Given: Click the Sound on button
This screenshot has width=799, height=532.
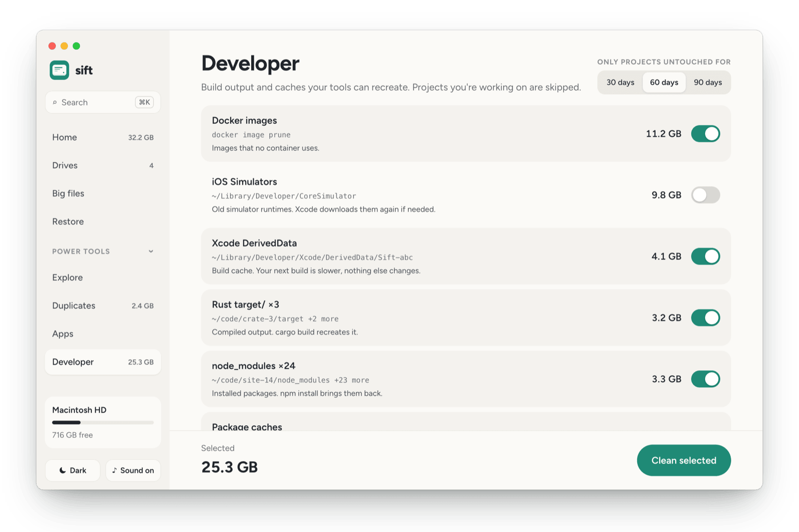Looking at the screenshot, I should [x=133, y=471].
